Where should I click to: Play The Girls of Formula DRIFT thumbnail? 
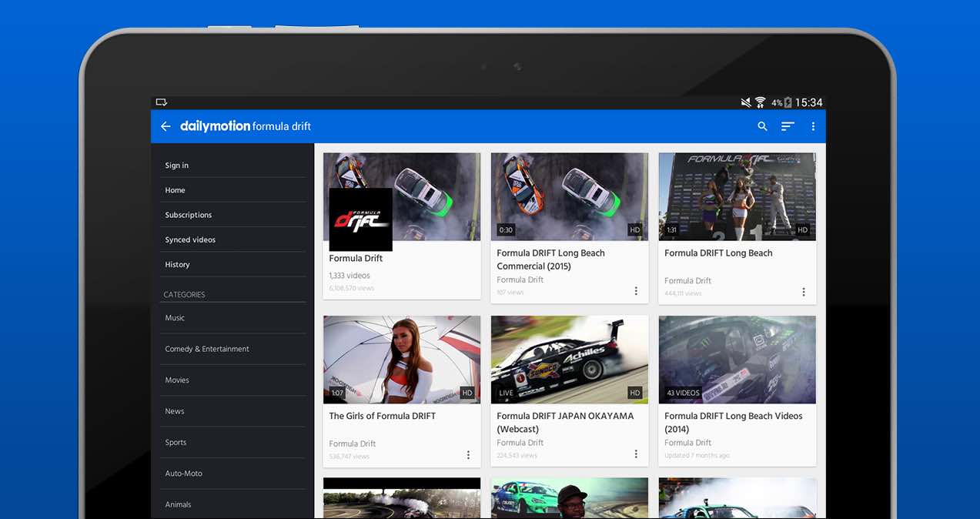(x=402, y=360)
